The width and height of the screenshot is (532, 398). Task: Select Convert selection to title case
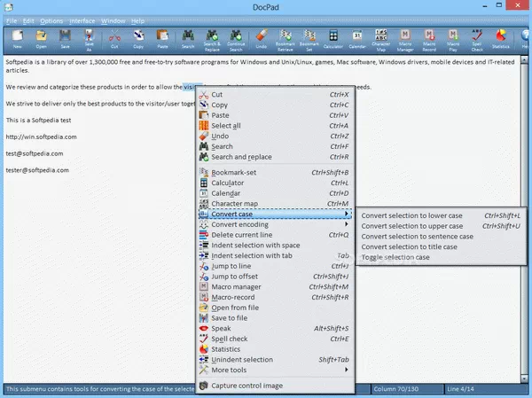click(x=410, y=246)
